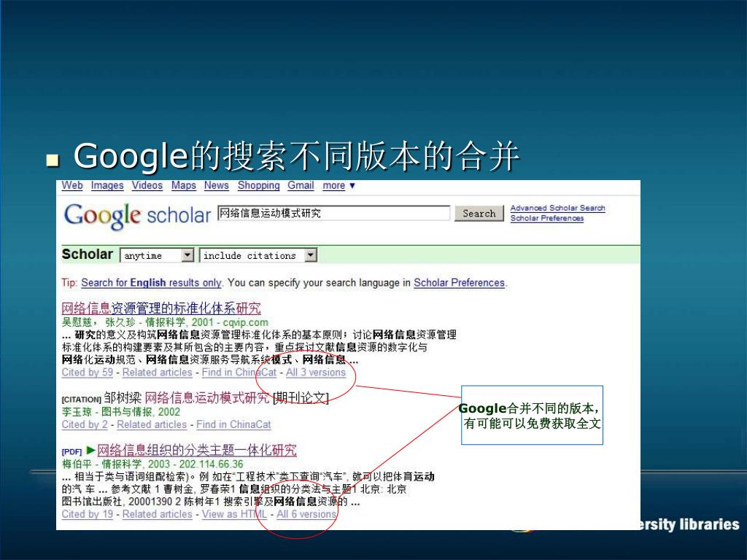
Task: Open Related articles for third result
Action: [158, 514]
